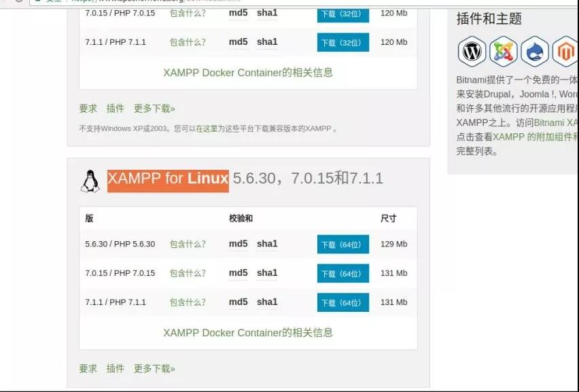
Task: Click the Joomla icon
Action: click(504, 52)
